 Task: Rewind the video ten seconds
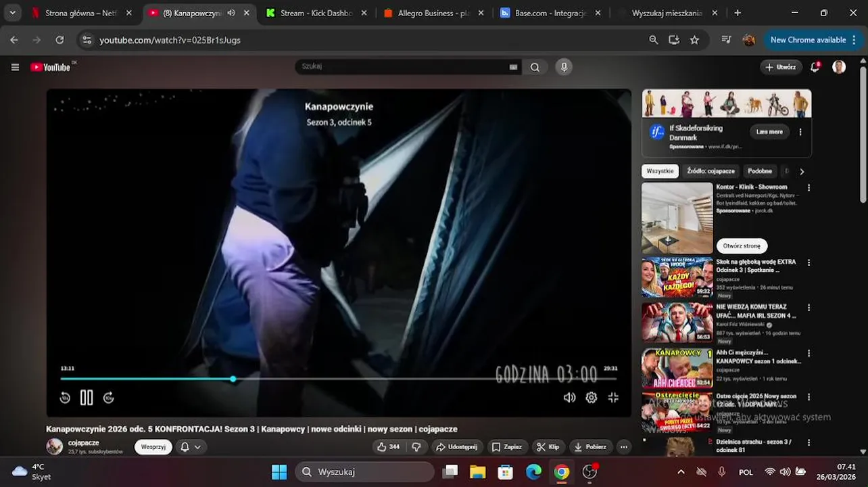click(65, 398)
